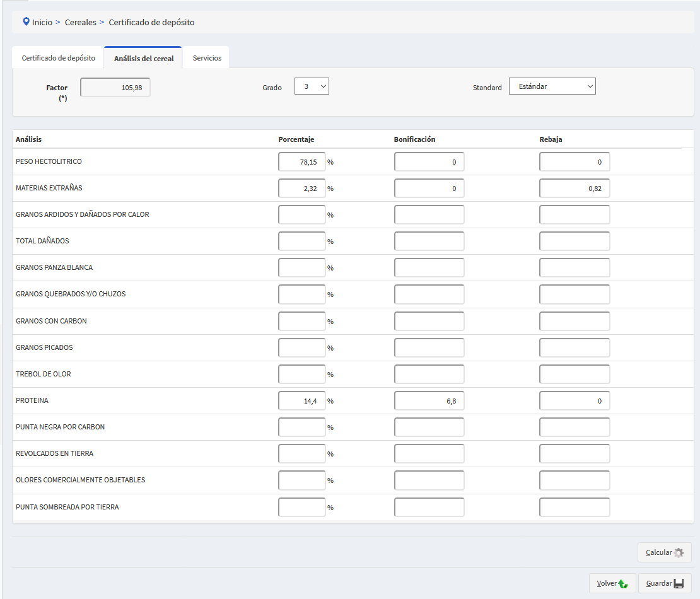Image resolution: width=700 pixels, height=599 pixels.
Task: Open the Servicios tab
Action: pos(207,58)
